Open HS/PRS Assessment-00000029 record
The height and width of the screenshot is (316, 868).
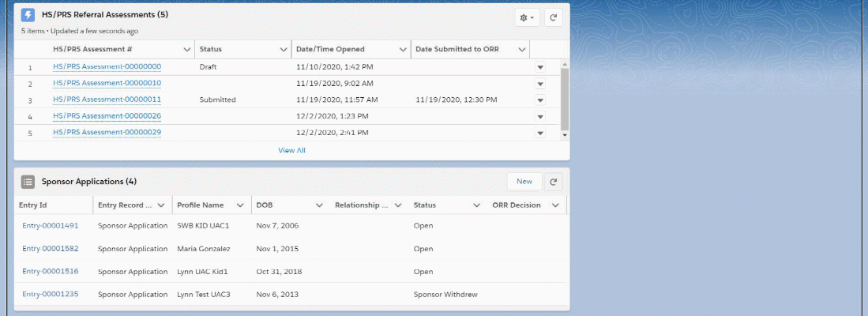coord(107,133)
